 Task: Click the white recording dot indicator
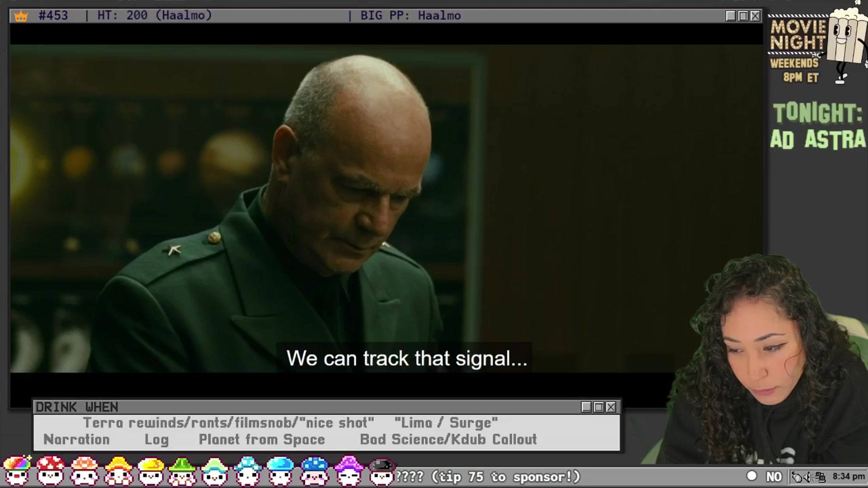[x=751, y=476]
